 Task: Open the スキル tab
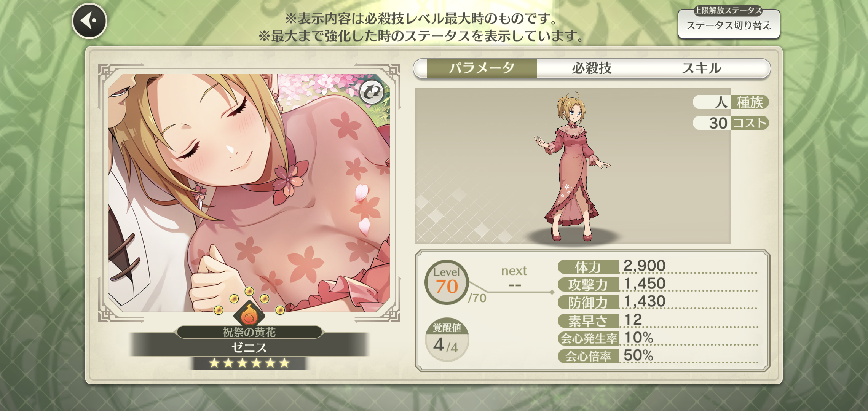(x=701, y=68)
